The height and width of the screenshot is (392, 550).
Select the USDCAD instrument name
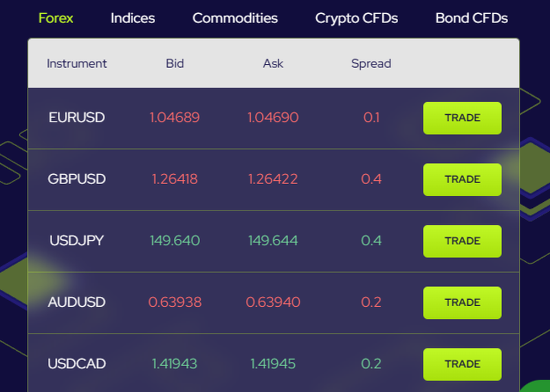pos(77,364)
